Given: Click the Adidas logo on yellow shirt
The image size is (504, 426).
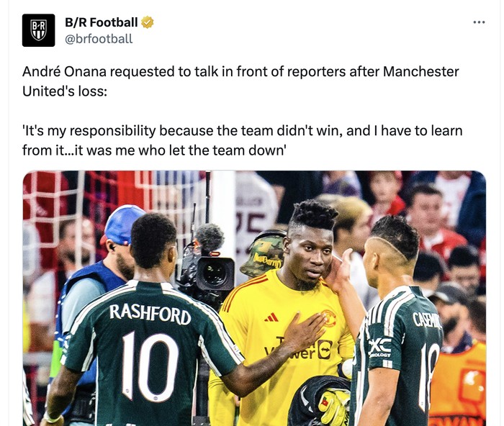Looking at the screenshot, I should 271,317.
